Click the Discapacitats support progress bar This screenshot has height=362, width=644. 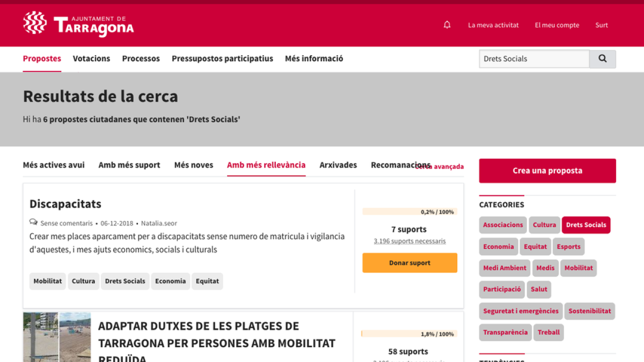pyautogui.click(x=409, y=212)
